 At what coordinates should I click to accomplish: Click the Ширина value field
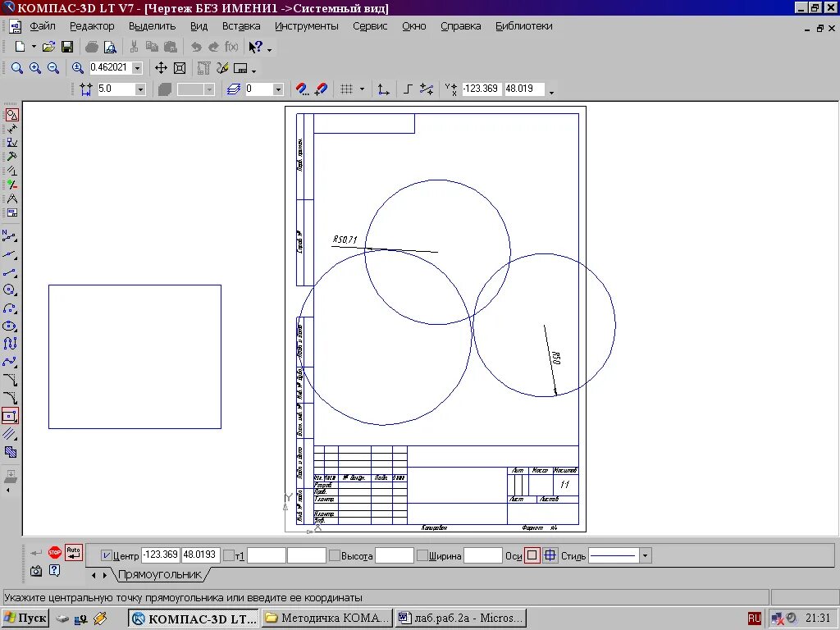pyautogui.click(x=482, y=555)
